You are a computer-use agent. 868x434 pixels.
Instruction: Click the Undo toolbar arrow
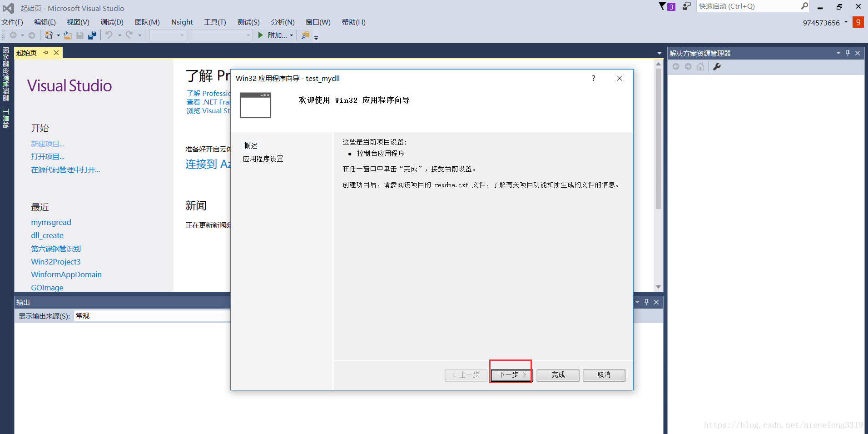[x=109, y=35]
